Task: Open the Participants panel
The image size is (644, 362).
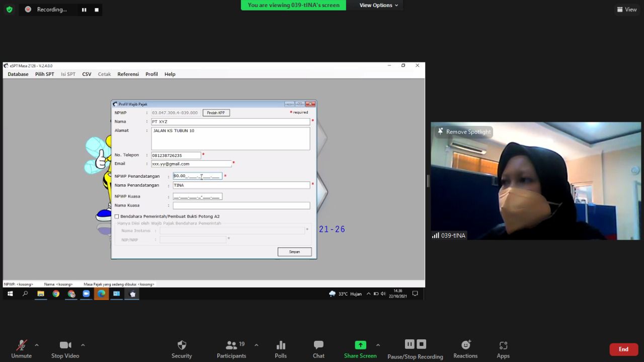Action: [231, 345]
